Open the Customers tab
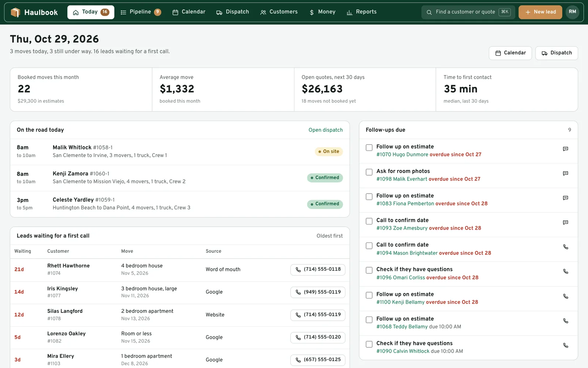 click(x=279, y=12)
